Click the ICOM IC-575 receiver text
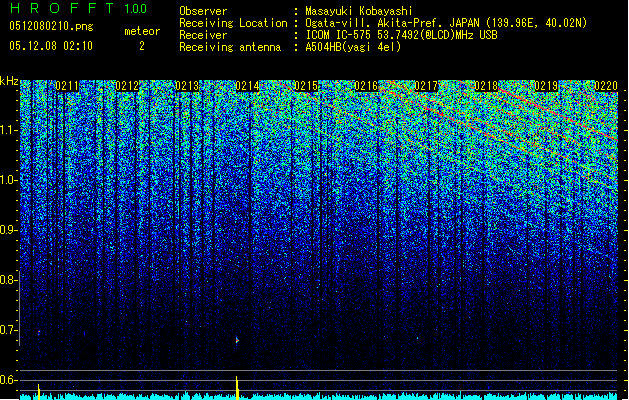Screen dimensions: 629x400 point(401,35)
